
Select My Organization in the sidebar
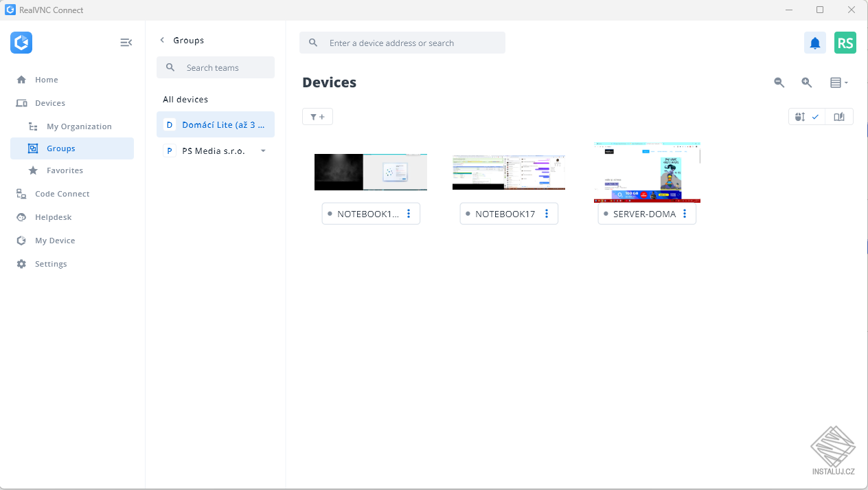pos(72,126)
